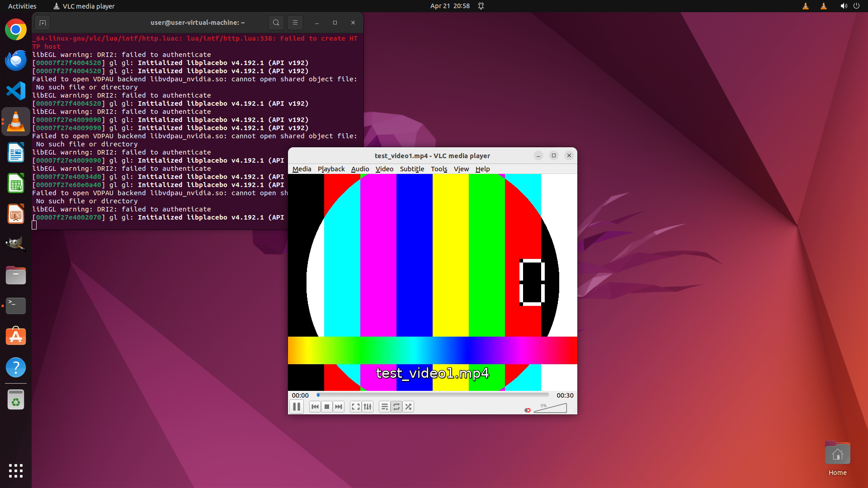
Task: Unmute audio via speaker icon
Action: tap(528, 410)
